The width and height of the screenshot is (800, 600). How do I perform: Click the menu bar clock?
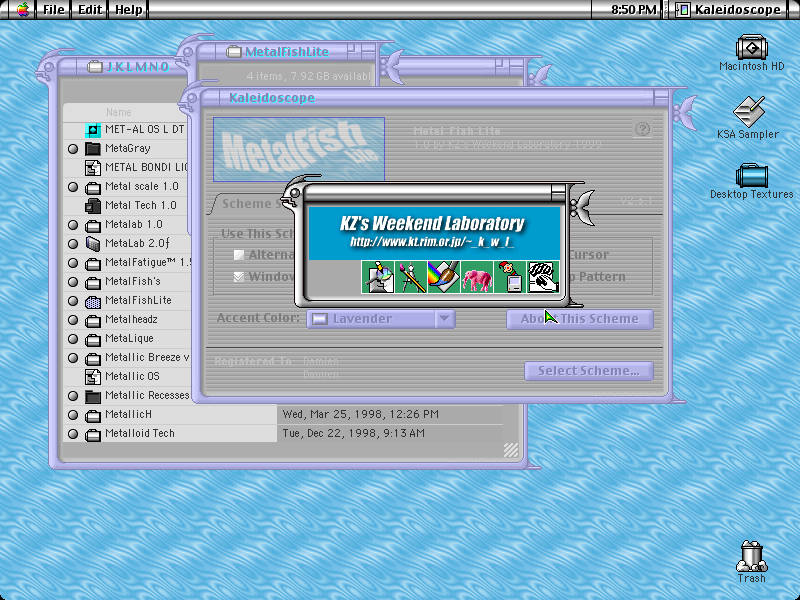coord(633,9)
